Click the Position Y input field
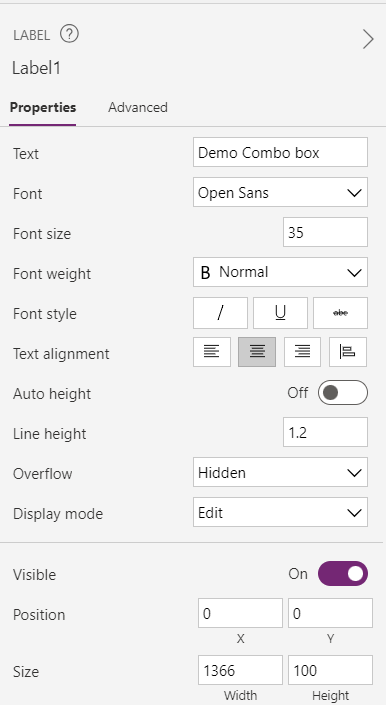Image resolution: width=386 pixels, height=705 pixels. tap(330, 613)
